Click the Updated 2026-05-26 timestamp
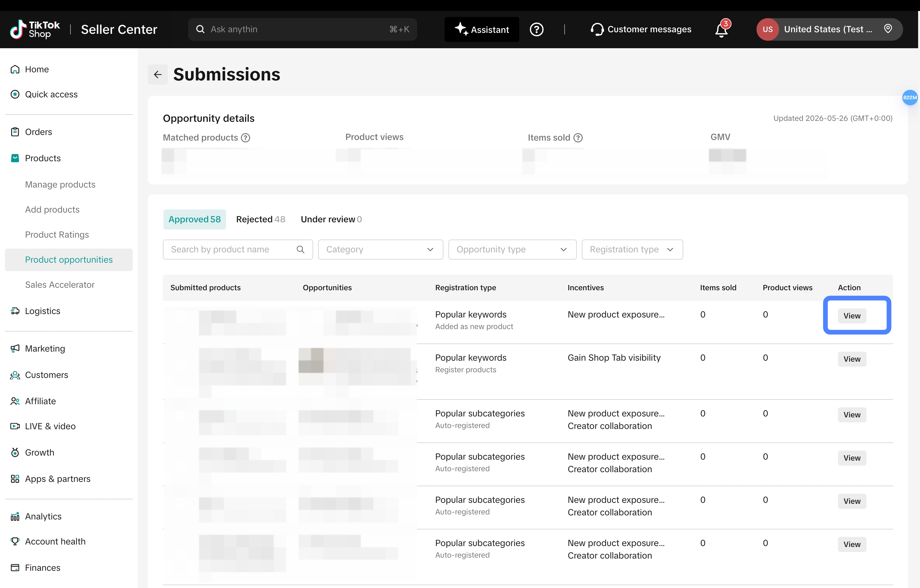This screenshot has height=588, width=920. tap(833, 118)
